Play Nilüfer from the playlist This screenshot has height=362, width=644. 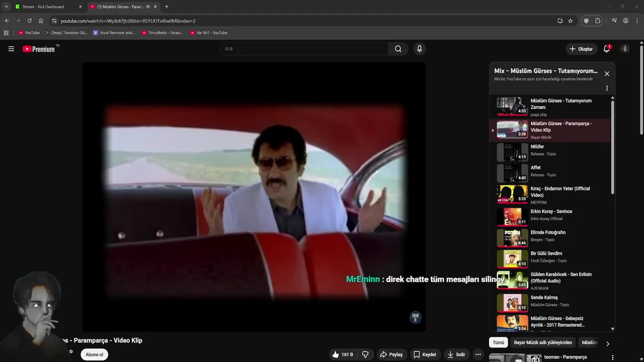[551, 152]
